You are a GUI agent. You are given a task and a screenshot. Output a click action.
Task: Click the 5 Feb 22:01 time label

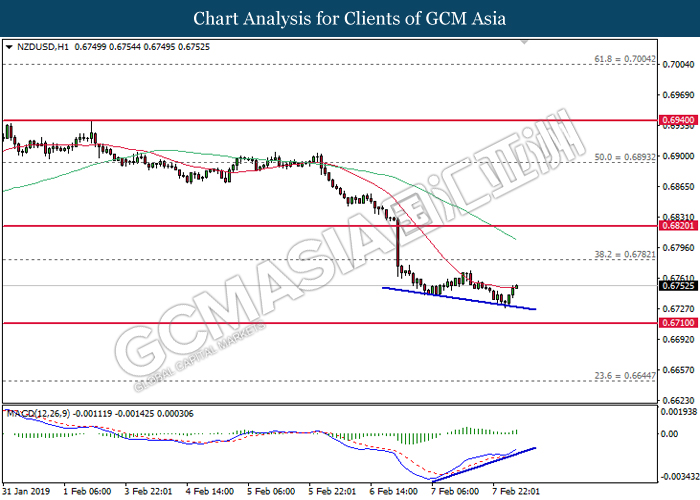[332, 491]
